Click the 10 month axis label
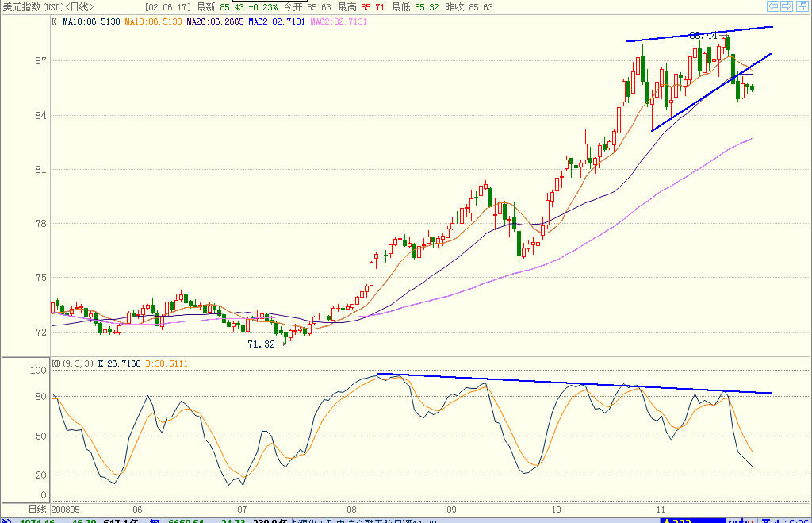812x523 pixels. [556, 510]
